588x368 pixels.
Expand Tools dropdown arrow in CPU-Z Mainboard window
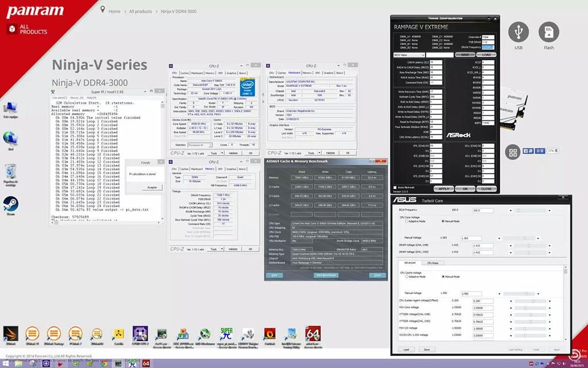point(319,153)
